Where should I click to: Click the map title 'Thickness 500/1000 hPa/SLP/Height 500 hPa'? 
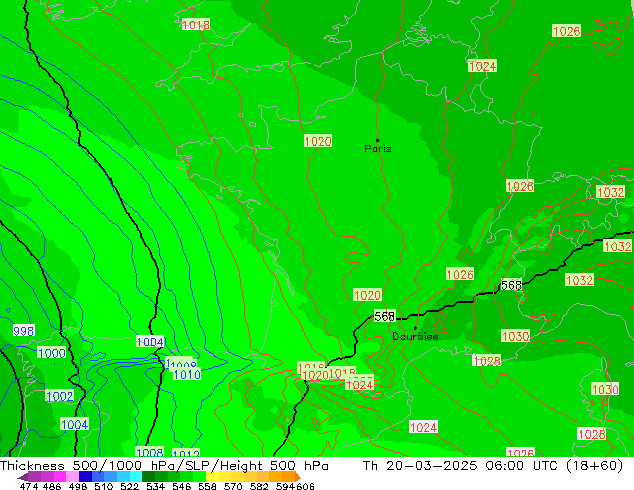(164, 465)
